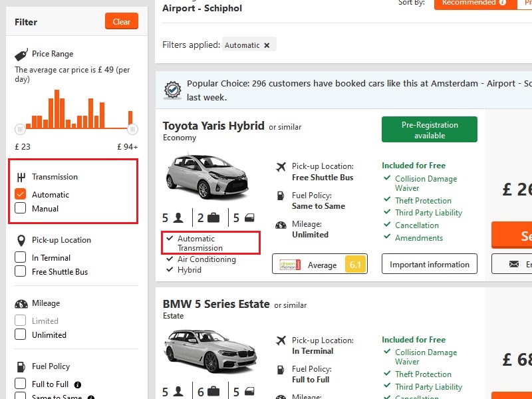This screenshot has height=399, width=532.
Task: Click the tallest bar in the price histogram
Action: (57, 108)
